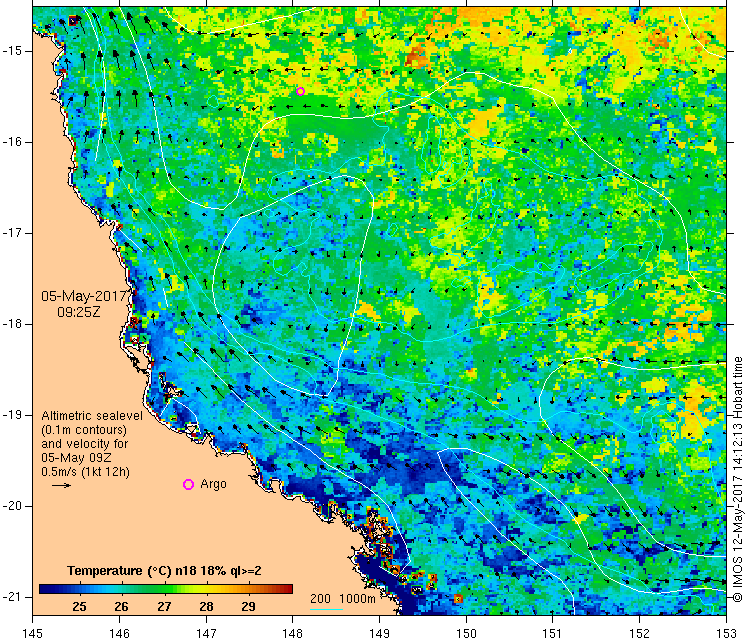Click longitude axis label '149'
This screenshot has width=750, height=640.
[x=379, y=633]
